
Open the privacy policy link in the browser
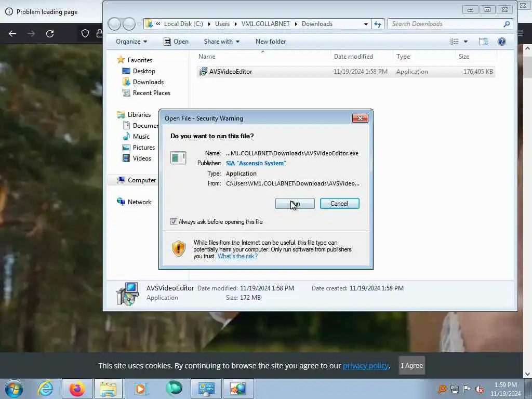click(x=365, y=366)
